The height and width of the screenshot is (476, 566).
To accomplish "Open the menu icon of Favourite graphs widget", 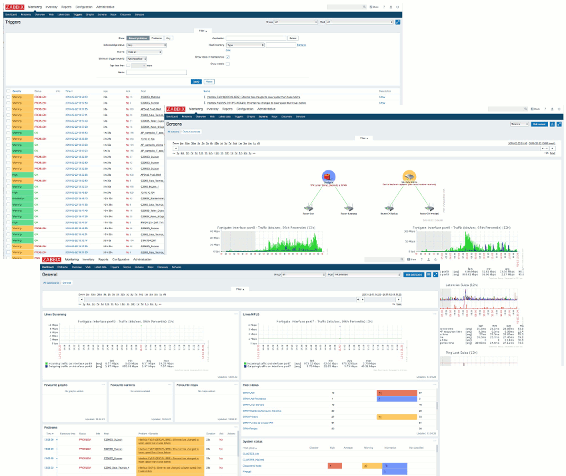I will [x=103, y=385].
